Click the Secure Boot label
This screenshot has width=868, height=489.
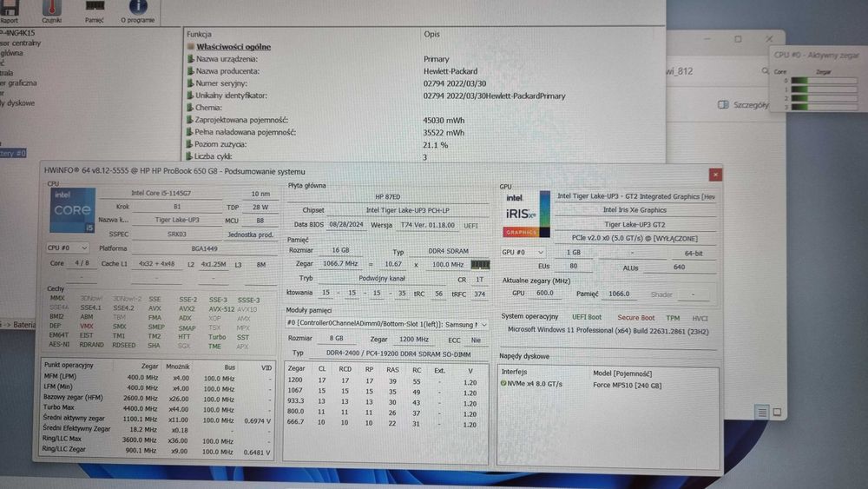635,318
